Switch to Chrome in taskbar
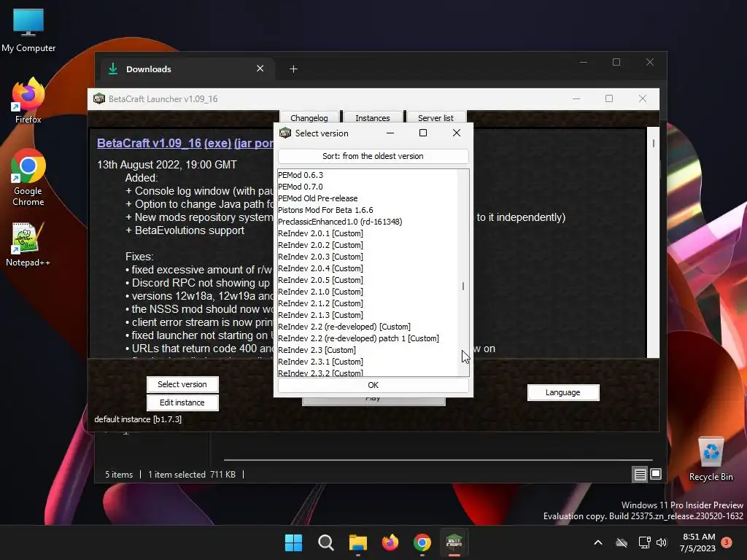The height and width of the screenshot is (560, 747). click(x=422, y=542)
